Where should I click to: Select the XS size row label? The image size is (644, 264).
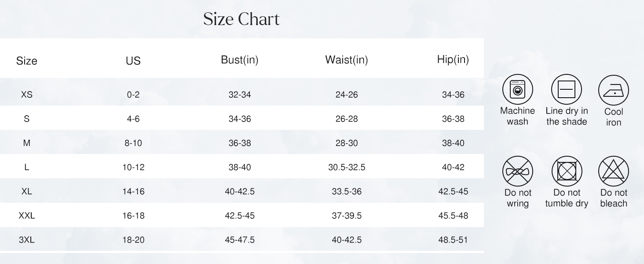tap(27, 95)
